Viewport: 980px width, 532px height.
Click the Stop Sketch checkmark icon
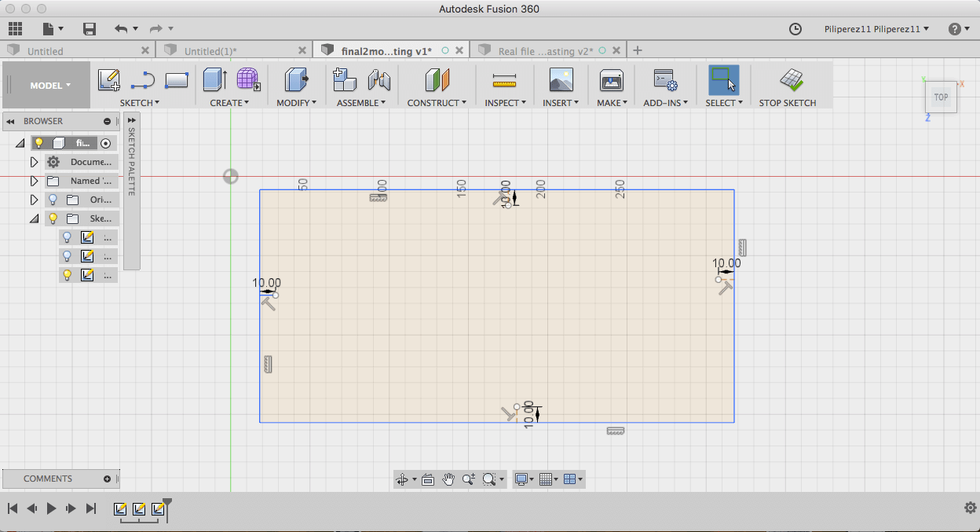[x=791, y=80]
